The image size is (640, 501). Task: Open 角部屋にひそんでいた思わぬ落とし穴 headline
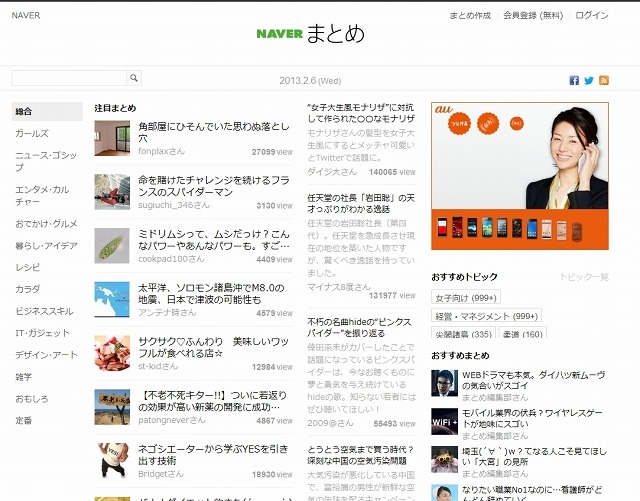[x=214, y=132]
